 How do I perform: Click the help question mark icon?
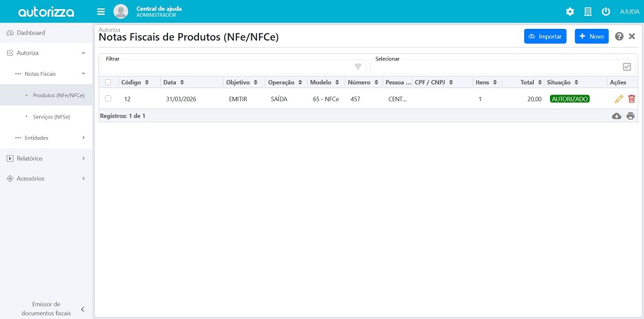tap(619, 37)
